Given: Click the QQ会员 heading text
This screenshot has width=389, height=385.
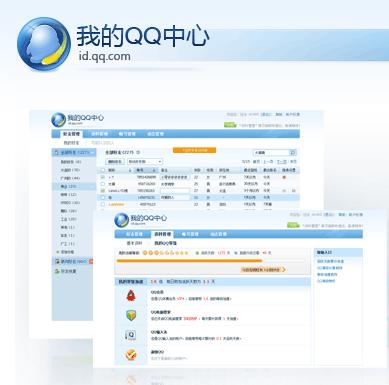Looking at the screenshot, I should (157, 292).
